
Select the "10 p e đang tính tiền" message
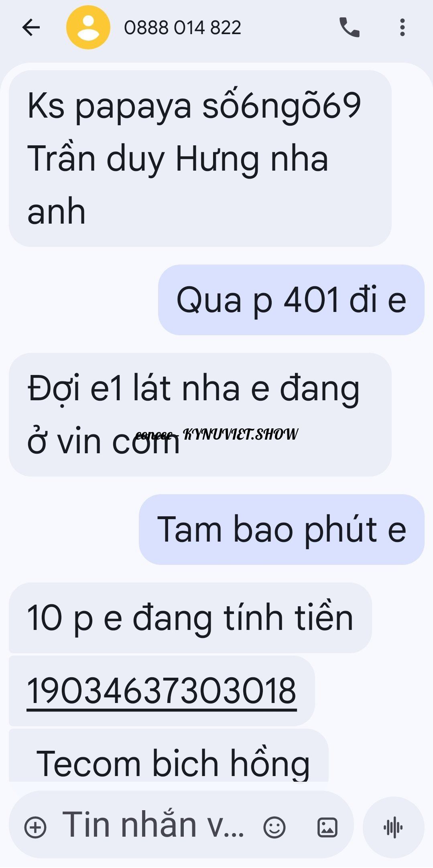[190, 618]
